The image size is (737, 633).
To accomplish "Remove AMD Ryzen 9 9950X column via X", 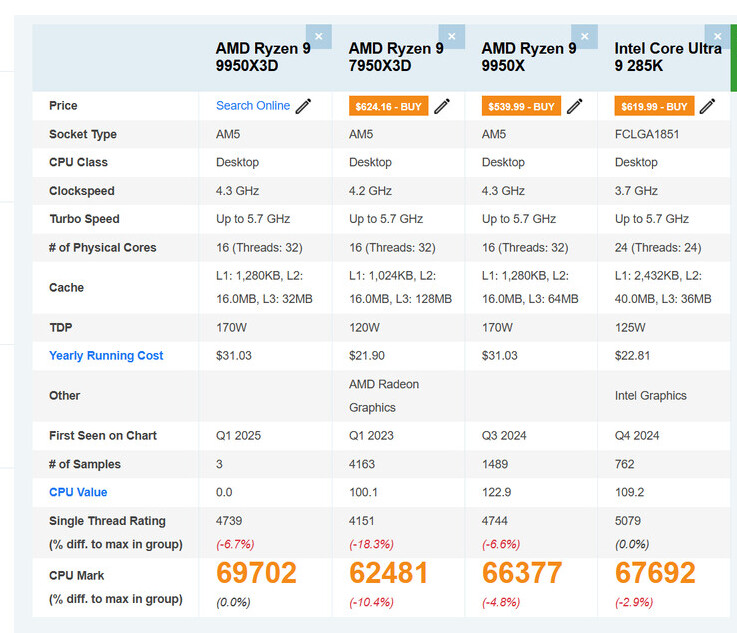I will (x=585, y=37).
